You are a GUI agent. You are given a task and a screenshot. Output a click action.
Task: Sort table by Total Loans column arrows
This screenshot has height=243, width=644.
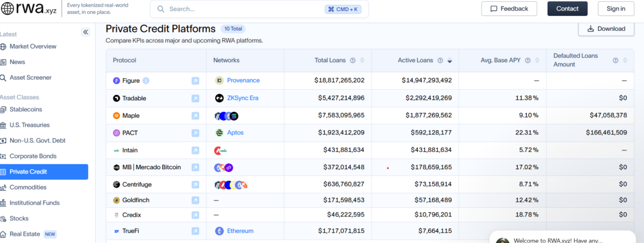click(362, 61)
